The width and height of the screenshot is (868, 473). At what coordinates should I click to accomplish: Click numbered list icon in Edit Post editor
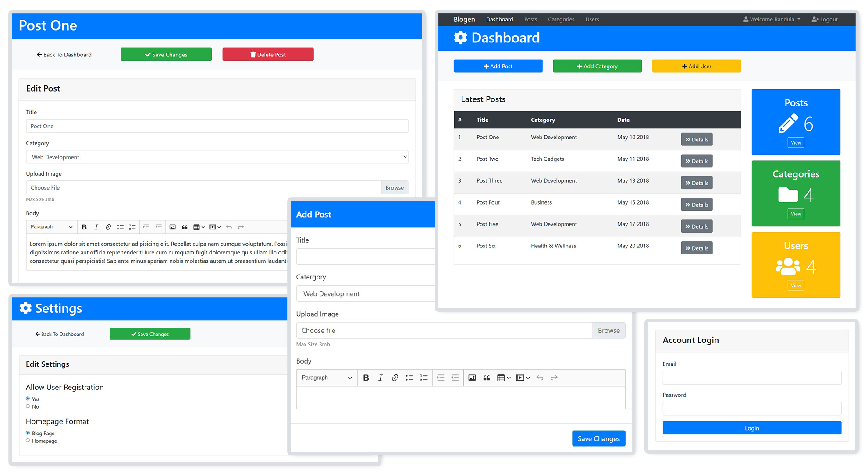click(x=132, y=227)
